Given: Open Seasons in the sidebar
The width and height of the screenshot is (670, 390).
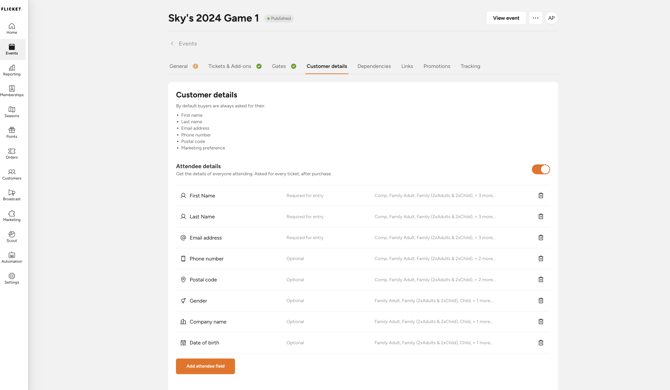Looking at the screenshot, I should pos(12,112).
